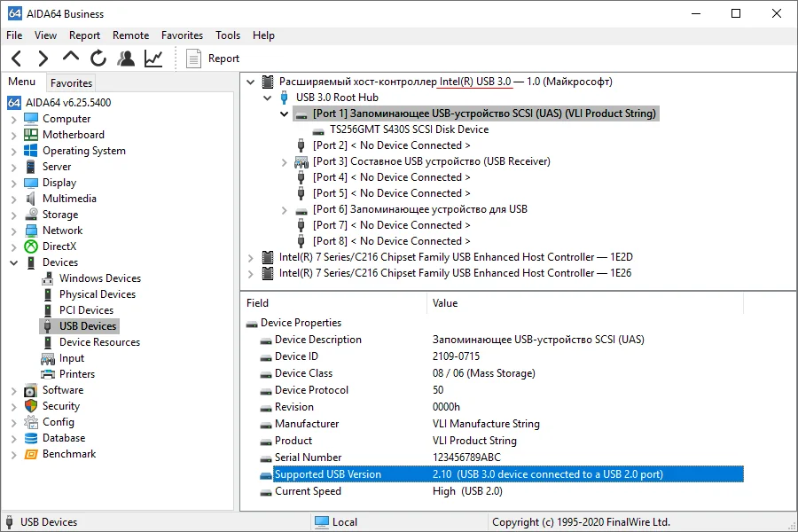Select the Supported USB Version row

501,474
